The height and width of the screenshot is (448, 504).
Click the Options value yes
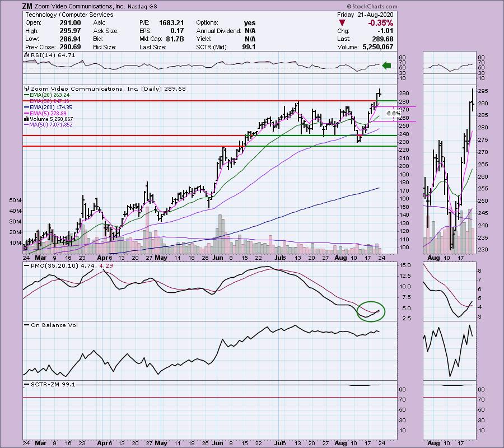(250, 23)
